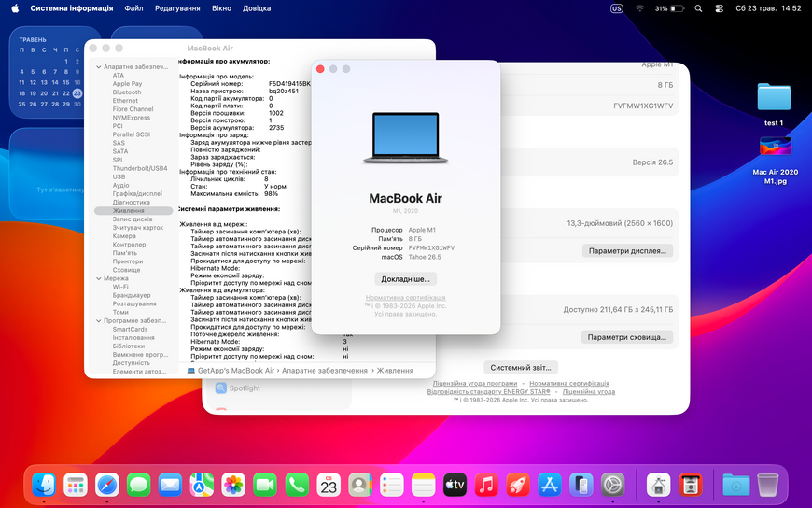Open the Apple menu
812x508 pixels.
[x=15, y=8]
